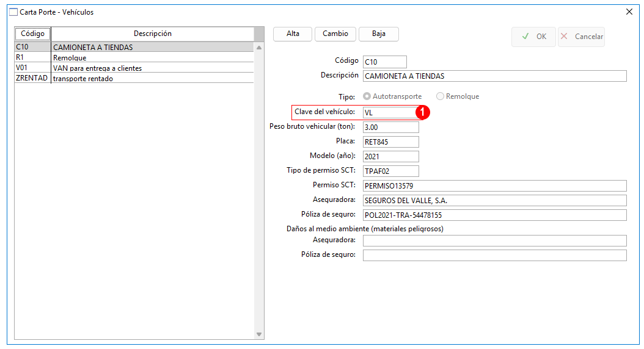Image resolution: width=644 pixels, height=349 pixels.
Task: Focus the Placa input field
Action: [390, 142]
